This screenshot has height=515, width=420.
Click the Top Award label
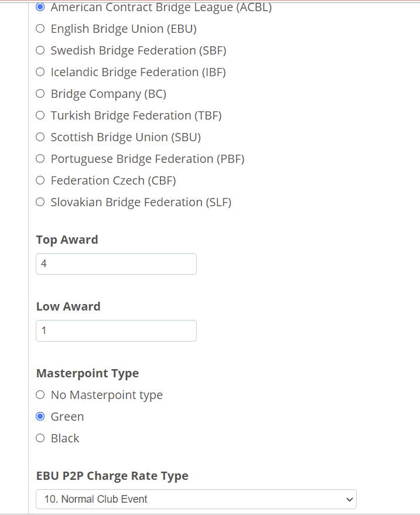[67, 240]
